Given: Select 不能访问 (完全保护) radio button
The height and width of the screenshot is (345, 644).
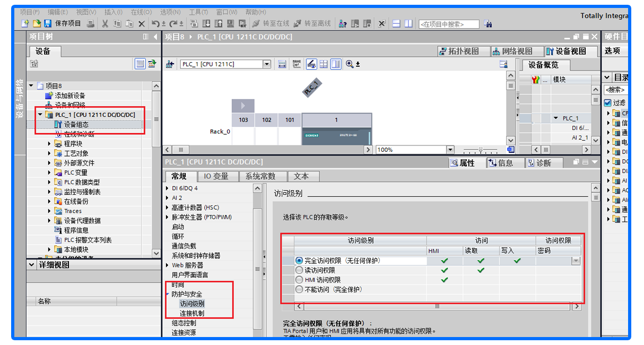Looking at the screenshot, I should click(299, 289).
